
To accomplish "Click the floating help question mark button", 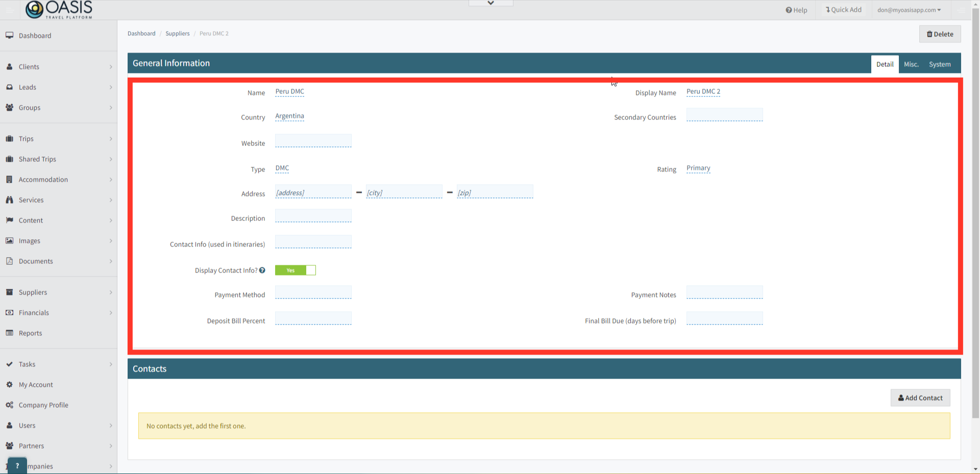I will (x=17, y=465).
